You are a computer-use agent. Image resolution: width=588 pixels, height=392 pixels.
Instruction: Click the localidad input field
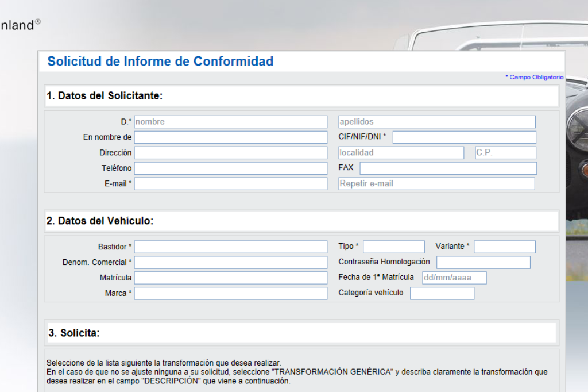click(401, 153)
